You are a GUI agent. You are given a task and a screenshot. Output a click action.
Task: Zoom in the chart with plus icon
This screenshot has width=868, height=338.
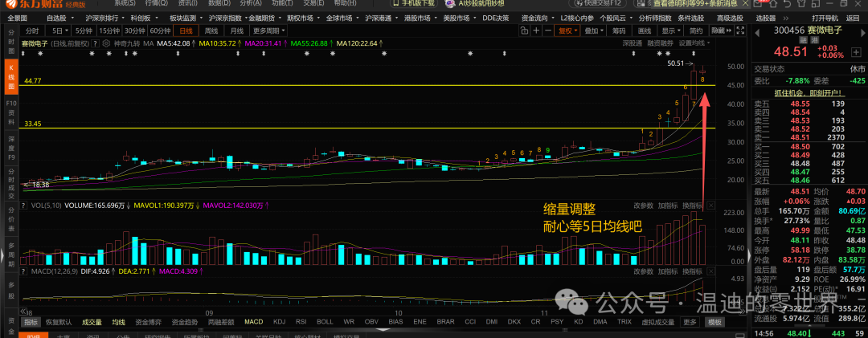pyautogui.click(x=536, y=31)
